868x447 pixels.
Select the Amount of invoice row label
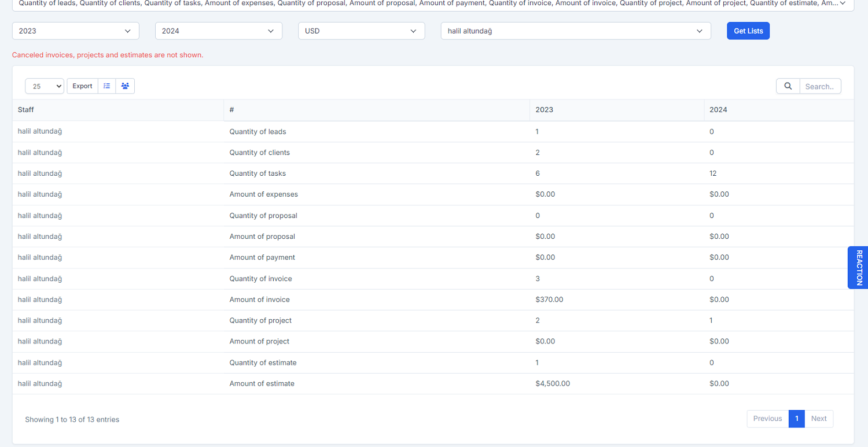259,300
